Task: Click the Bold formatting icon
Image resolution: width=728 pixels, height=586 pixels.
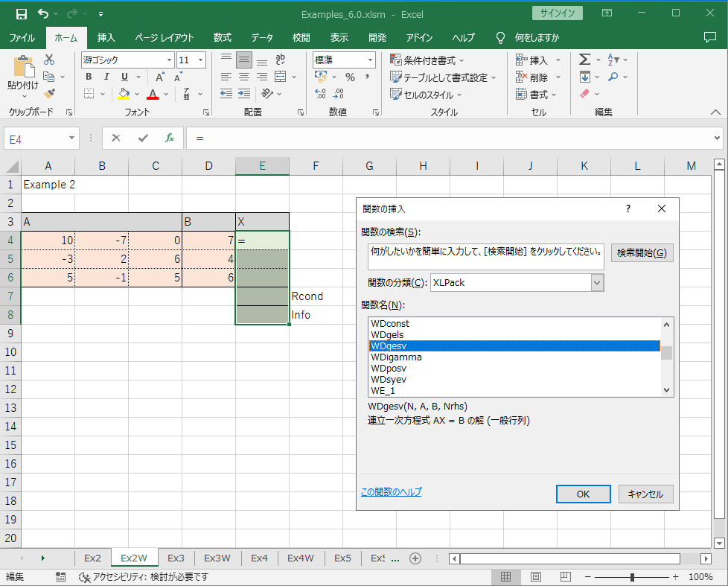Action: tap(89, 77)
